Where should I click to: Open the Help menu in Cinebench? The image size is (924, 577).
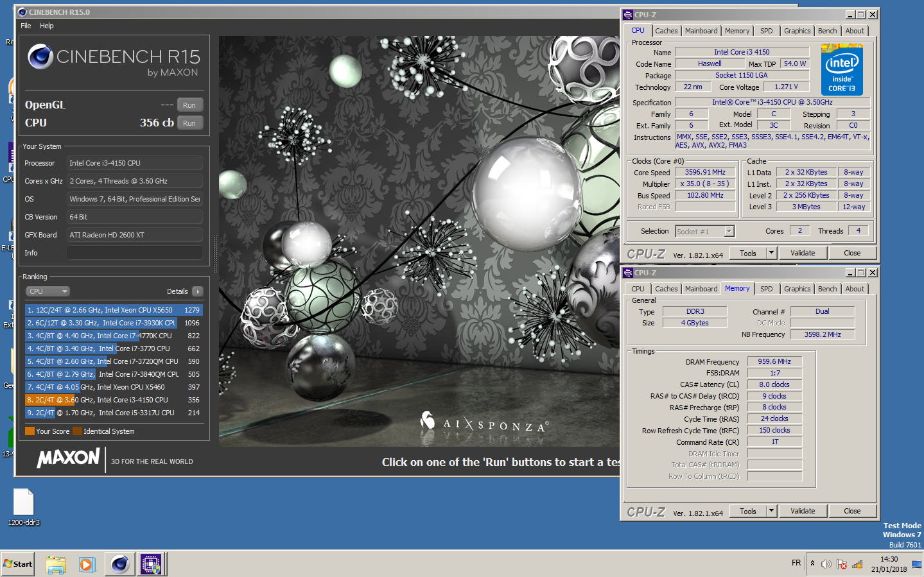click(x=47, y=26)
